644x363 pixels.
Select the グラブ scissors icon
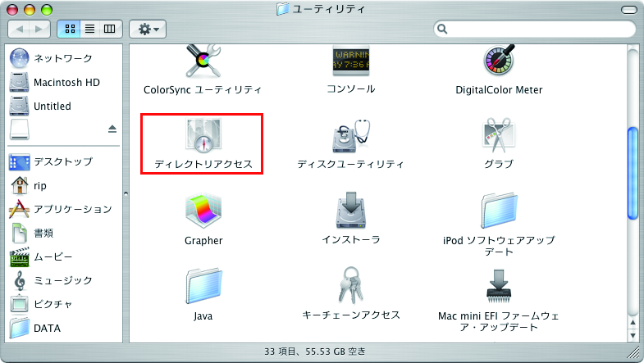[499, 135]
